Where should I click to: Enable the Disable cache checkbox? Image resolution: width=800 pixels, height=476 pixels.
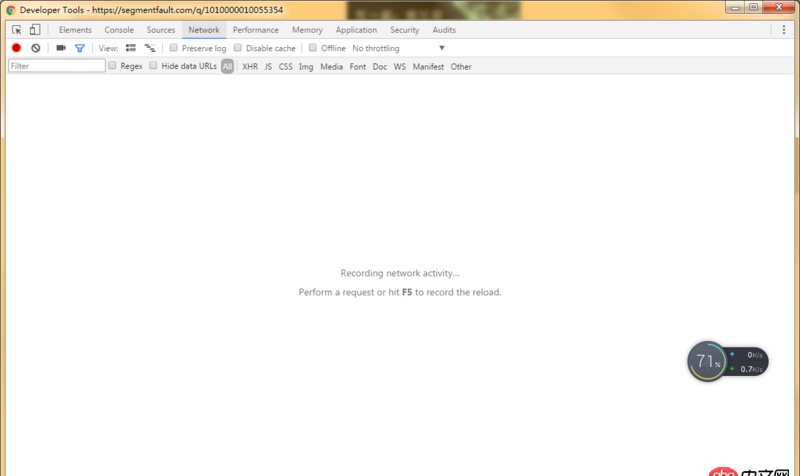[238, 47]
